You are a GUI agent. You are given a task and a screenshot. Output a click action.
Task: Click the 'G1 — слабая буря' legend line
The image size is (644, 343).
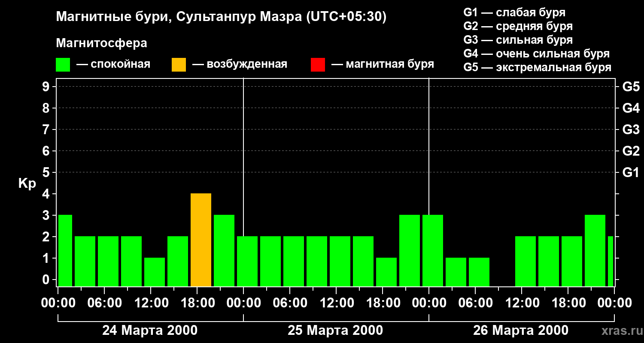point(514,12)
